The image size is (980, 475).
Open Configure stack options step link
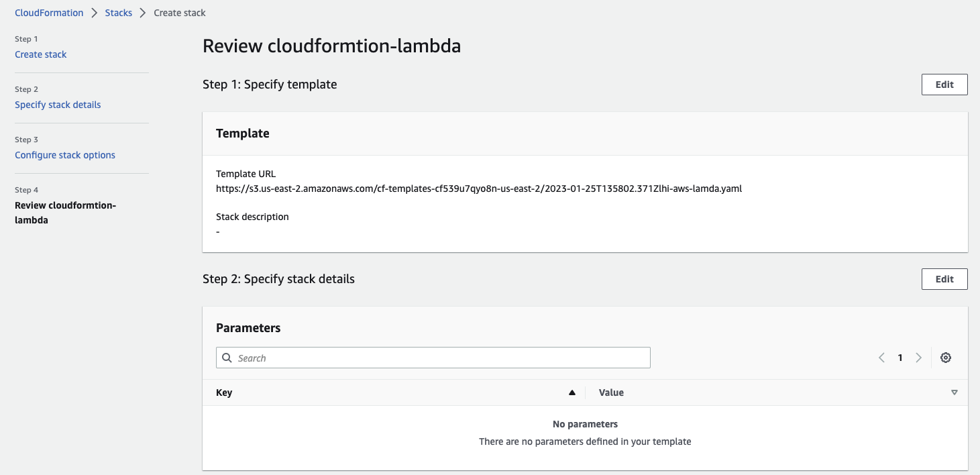coord(65,155)
